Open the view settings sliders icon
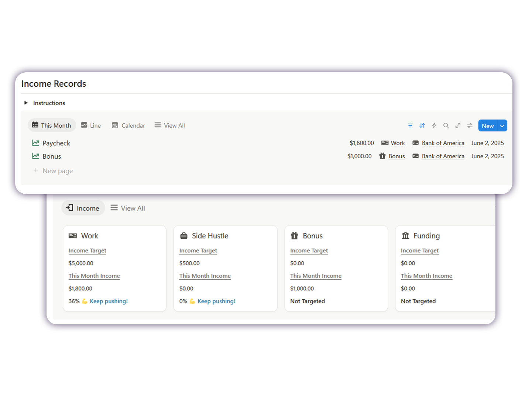Screen dimensions: 532x400 coord(470,126)
